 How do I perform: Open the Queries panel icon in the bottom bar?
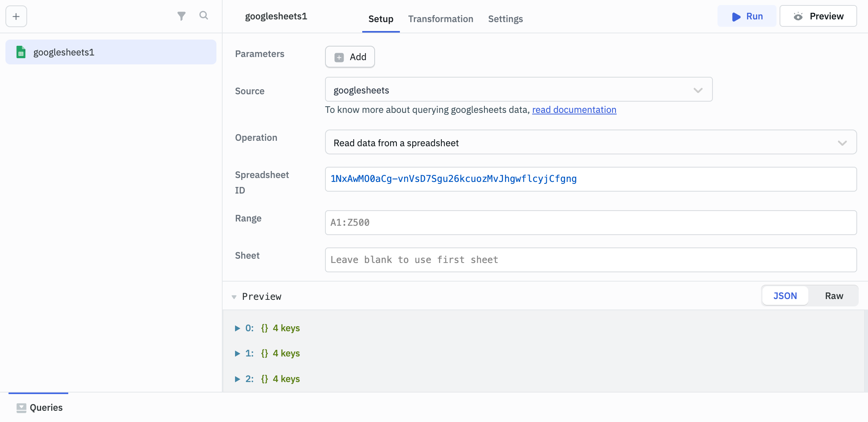pyautogui.click(x=21, y=407)
